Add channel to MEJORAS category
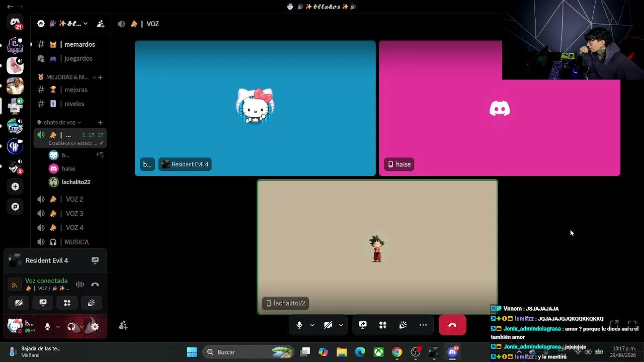This screenshot has height=362, width=644. click(100, 77)
